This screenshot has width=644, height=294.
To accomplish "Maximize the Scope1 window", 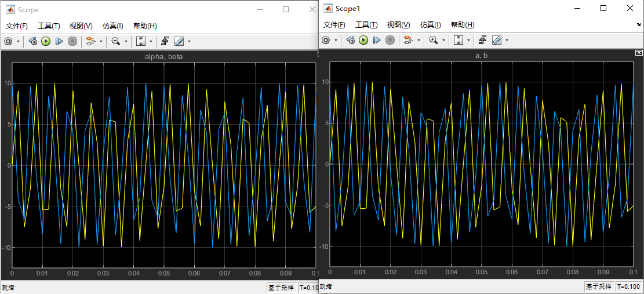I will (603, 8).
